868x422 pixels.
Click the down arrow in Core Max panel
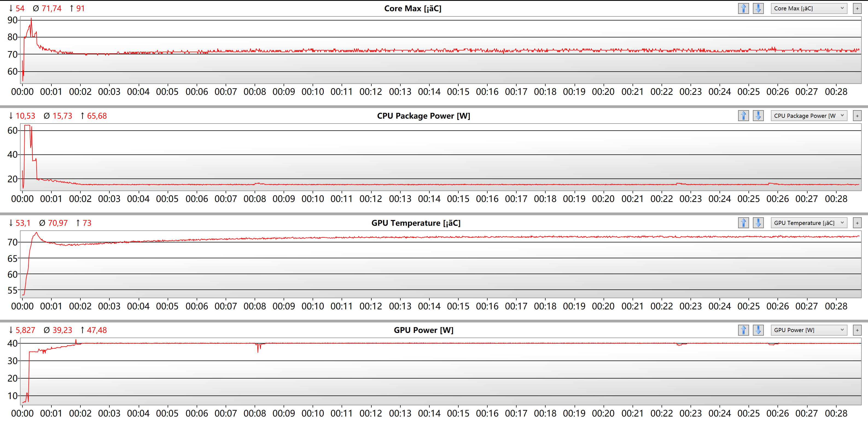point(758,8)
